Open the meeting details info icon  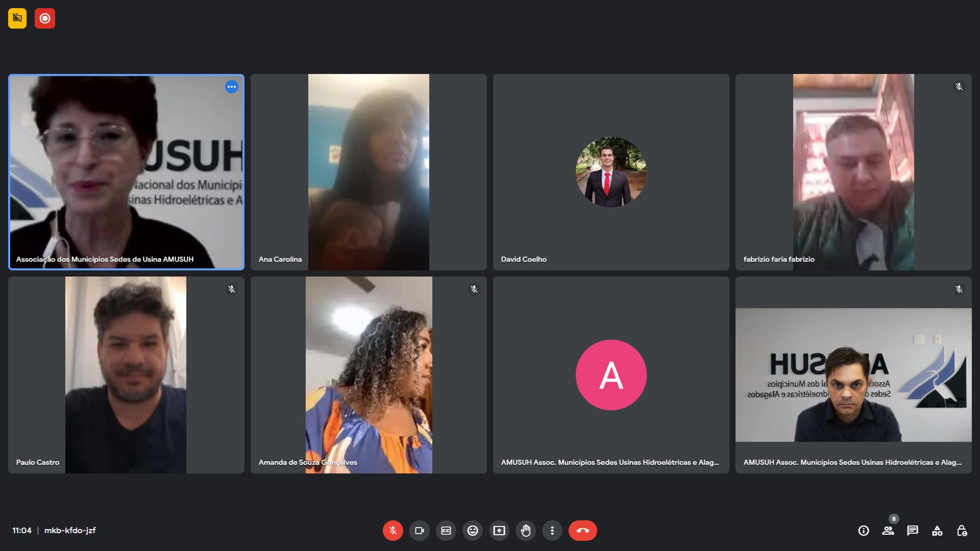(864, 531)
